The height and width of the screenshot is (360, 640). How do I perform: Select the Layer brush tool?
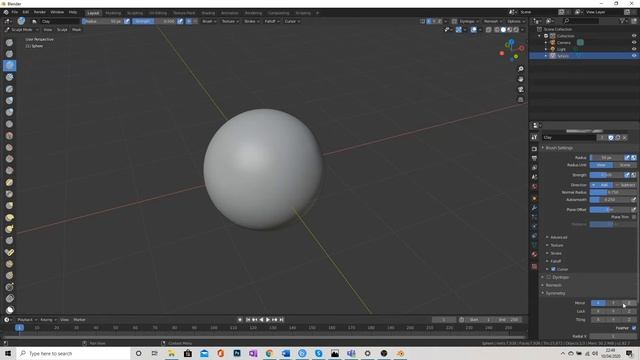click(x=9, y=89)
